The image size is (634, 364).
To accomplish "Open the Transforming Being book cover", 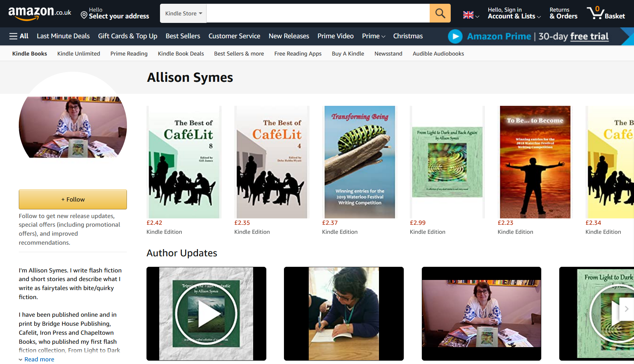I will click(x=359, y=162).
